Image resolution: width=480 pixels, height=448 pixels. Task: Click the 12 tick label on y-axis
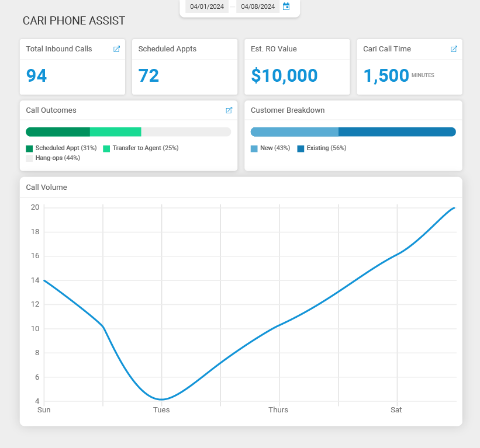35,304
